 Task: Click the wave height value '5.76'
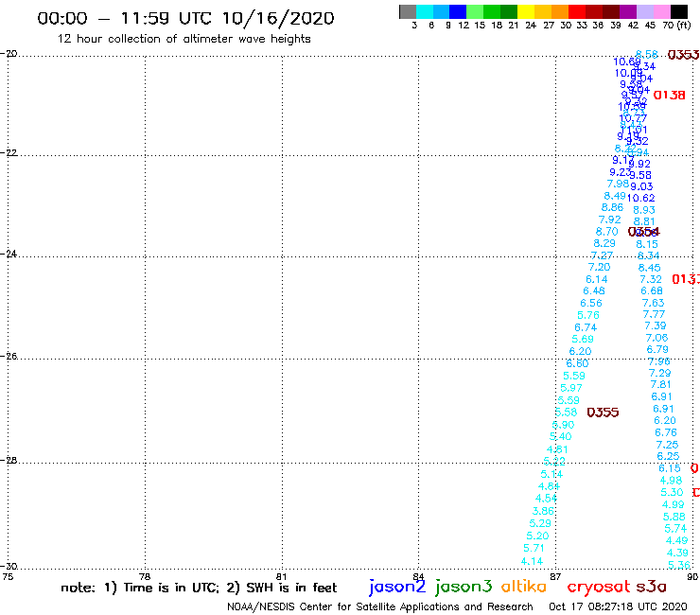click(x=588, y=315)
